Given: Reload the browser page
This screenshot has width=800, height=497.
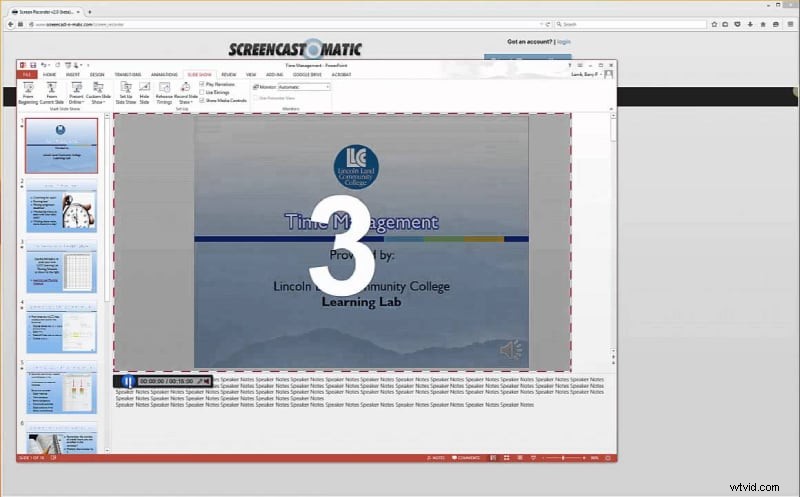Looking at the screenshot, I should click(x=548, y=24).
